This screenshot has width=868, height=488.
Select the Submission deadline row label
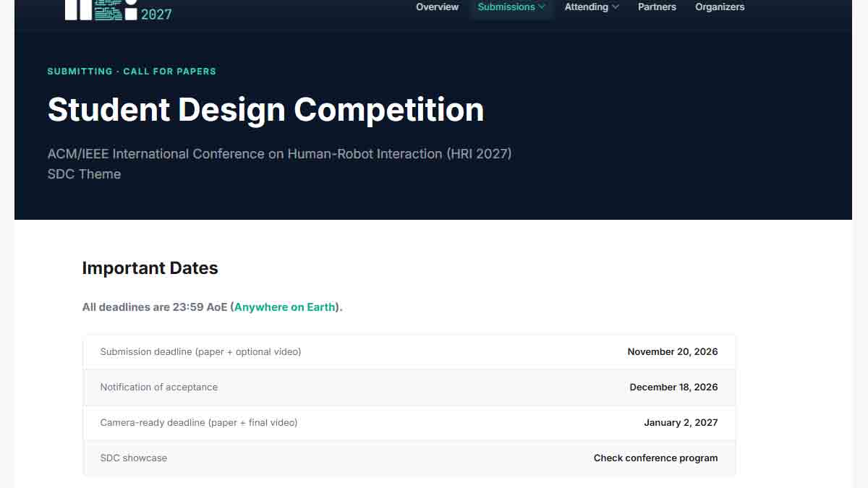[200, 352]
